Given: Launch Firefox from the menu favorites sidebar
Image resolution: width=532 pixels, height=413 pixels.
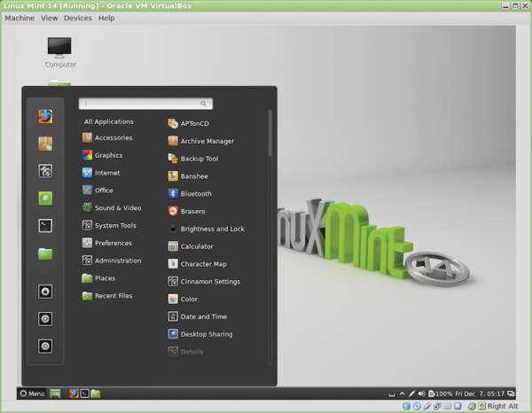Looking at the screenshot, I should (45, 116).
